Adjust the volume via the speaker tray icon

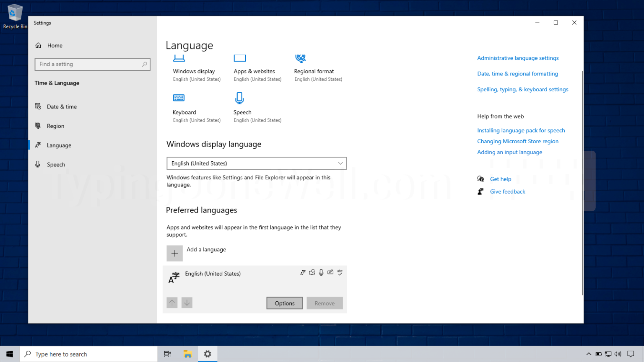pos(618,354)
